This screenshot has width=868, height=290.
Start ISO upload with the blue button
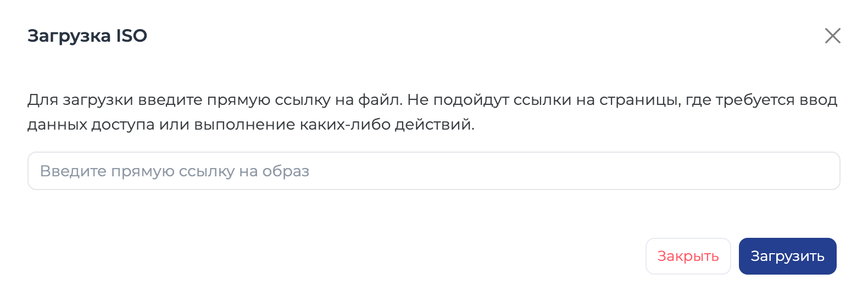point(787,256)
